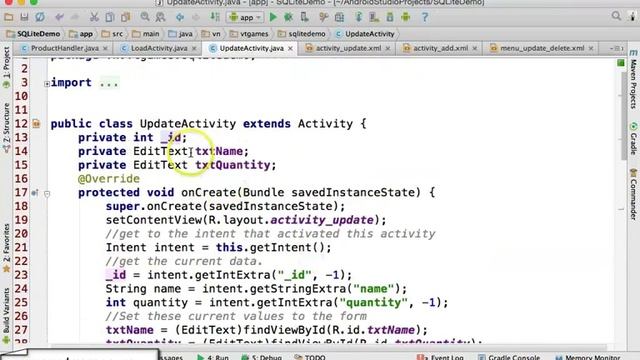Image resolution: width=640 pixels, height=360 pixels.
Task: Collapse the onCreate method fold marker
Action: click(x=47, y=193)
